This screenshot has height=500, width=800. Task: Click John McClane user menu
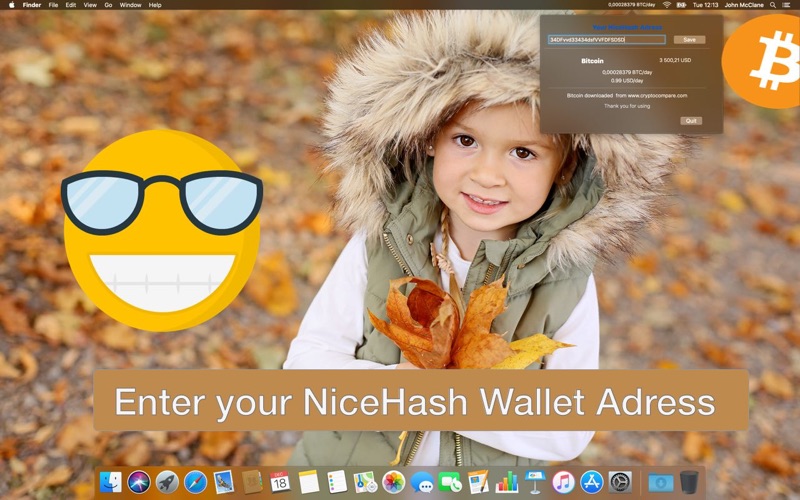coord(744,5)
